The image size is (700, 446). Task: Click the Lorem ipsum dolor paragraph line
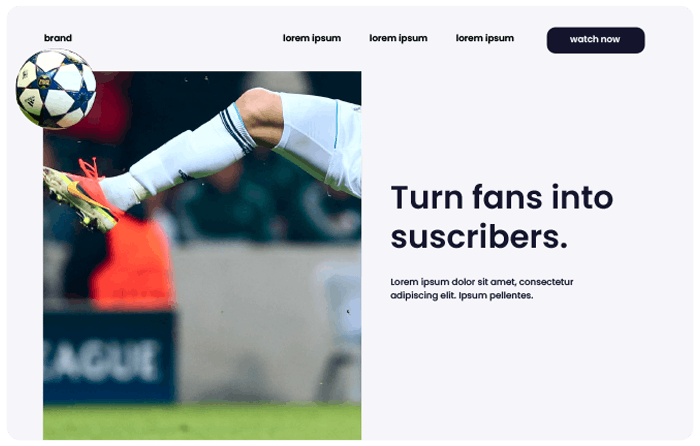coord(482,282)
